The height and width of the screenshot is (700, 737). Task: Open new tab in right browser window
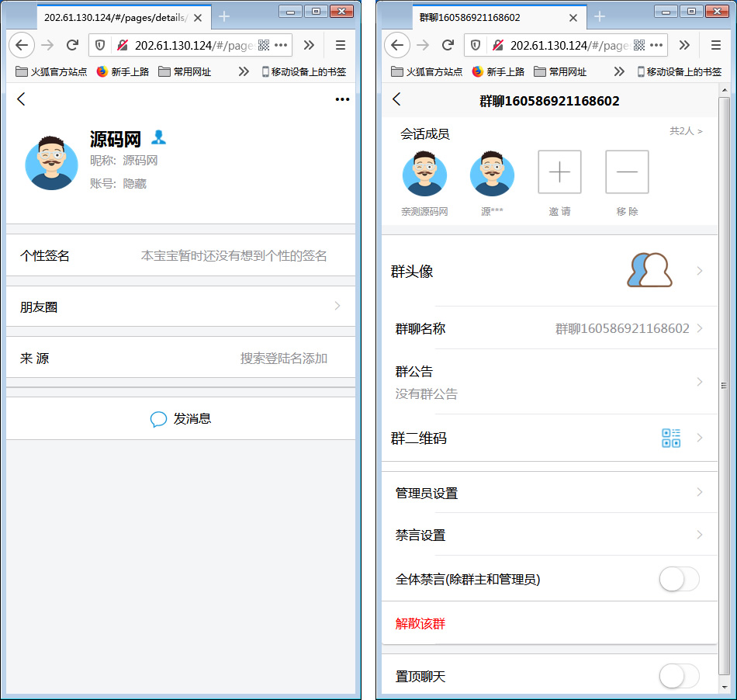pos(599,17)
